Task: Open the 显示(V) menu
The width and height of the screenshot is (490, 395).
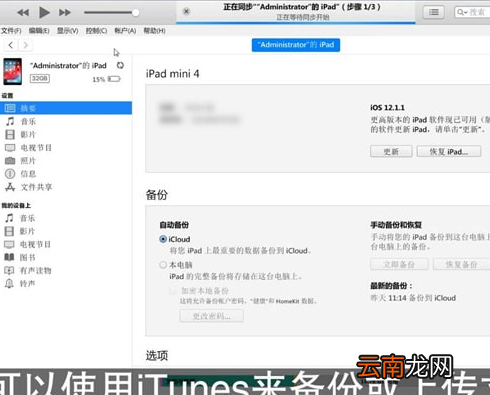Action: [68, 31]
